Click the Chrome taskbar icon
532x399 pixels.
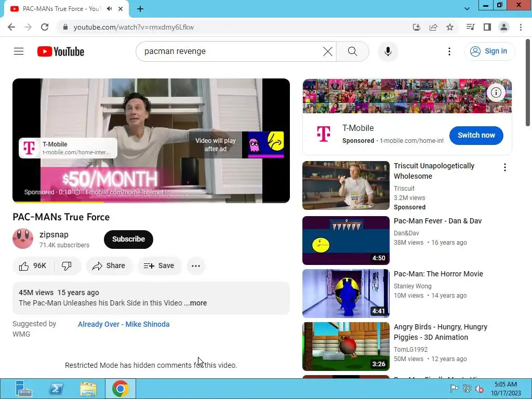point(121,389)
